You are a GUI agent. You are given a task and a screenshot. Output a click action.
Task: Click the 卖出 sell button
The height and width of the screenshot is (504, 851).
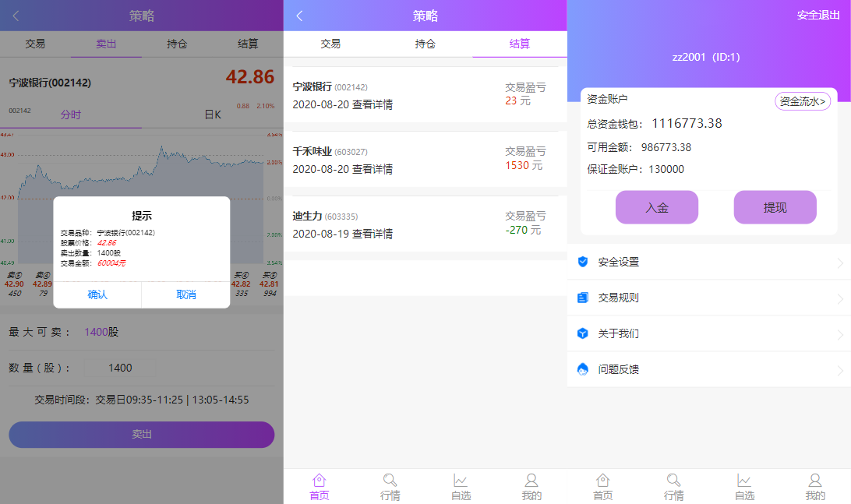pos(142,435)
